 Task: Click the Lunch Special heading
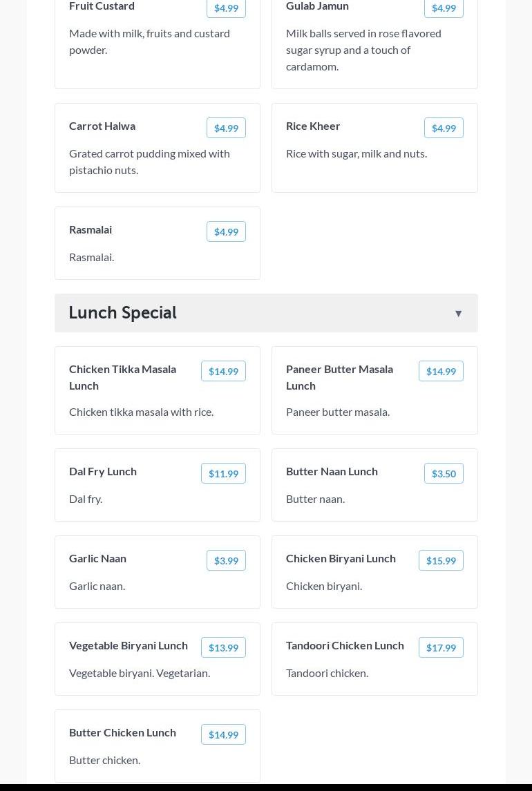123,313
